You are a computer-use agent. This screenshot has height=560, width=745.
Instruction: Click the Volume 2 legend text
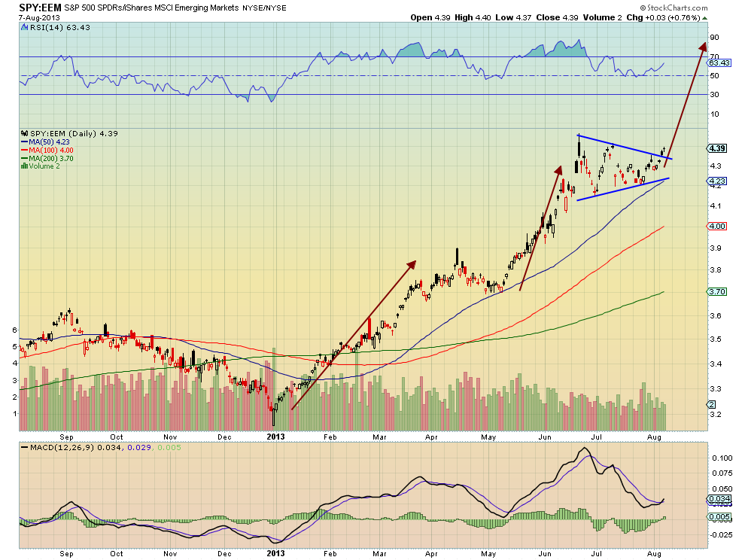(44, 166)
